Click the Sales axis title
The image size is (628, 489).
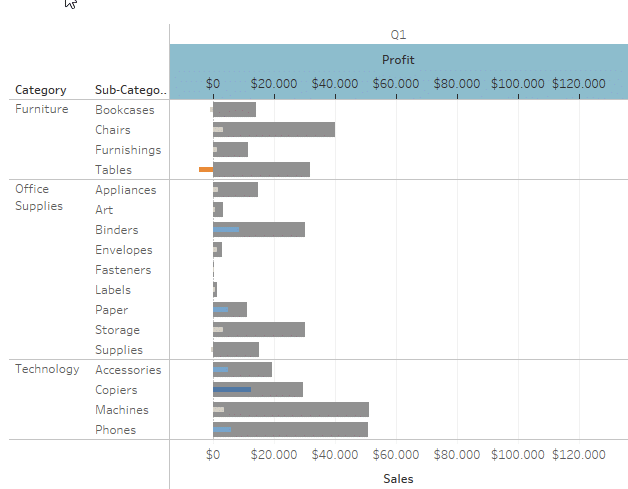pyautogui.click(x=398, y=479)
